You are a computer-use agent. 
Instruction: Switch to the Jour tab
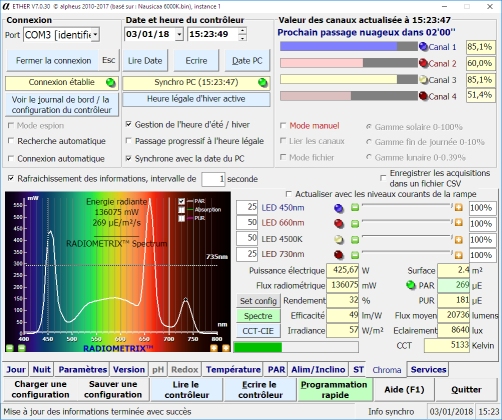(16, 370)
